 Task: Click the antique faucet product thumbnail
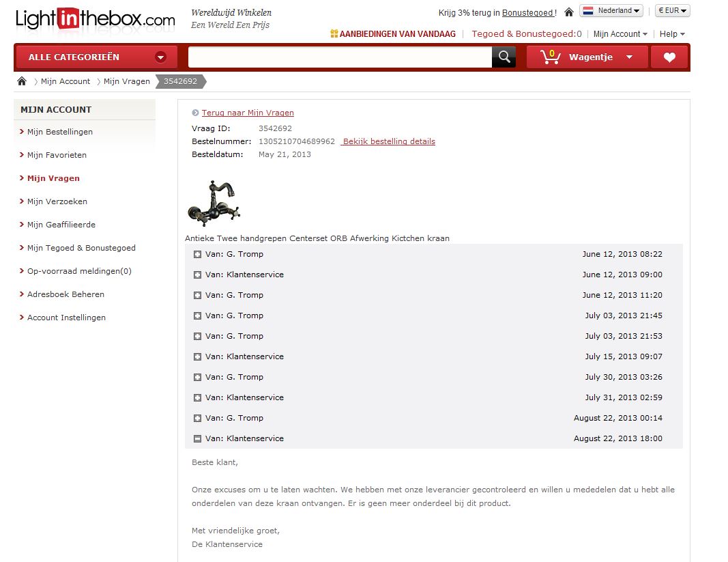click(214, 203)
